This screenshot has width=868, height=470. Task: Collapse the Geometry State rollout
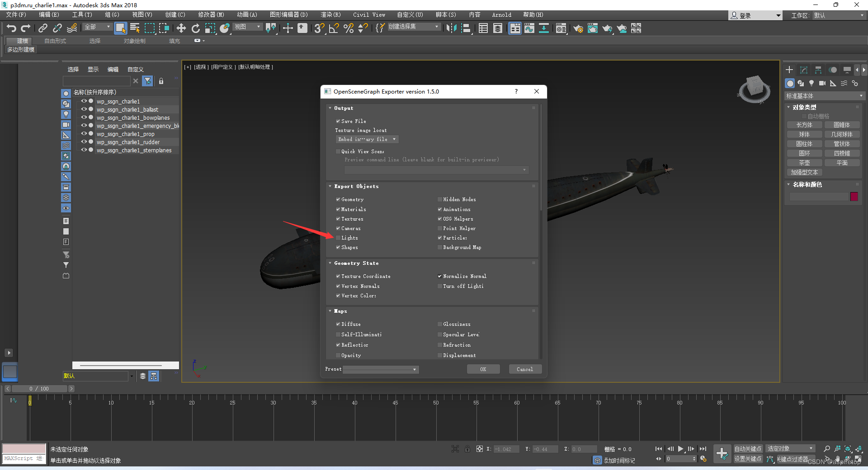pos(330,263)
